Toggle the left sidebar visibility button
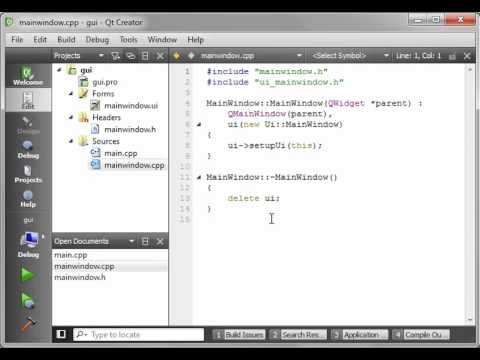 (61, 334)
